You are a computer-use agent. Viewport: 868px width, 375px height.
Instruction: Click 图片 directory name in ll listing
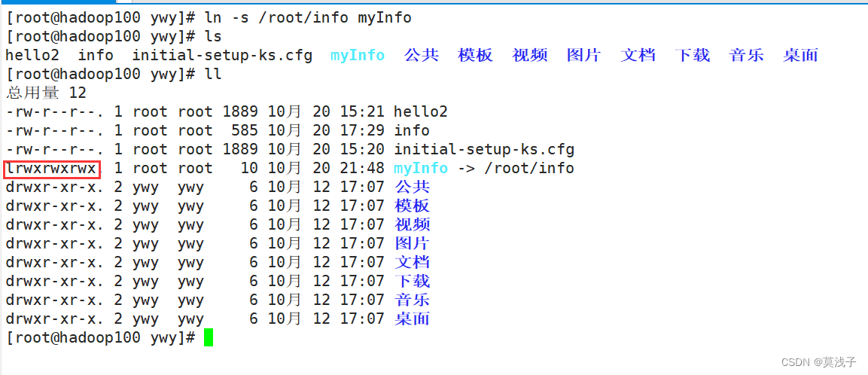pyautogui.click(x=413, y=243)
